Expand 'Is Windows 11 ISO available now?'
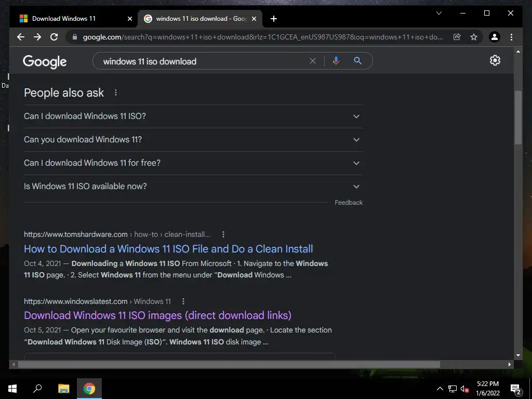Image resolution: width=532 pixels, height=399 pixels. (193, 187)
